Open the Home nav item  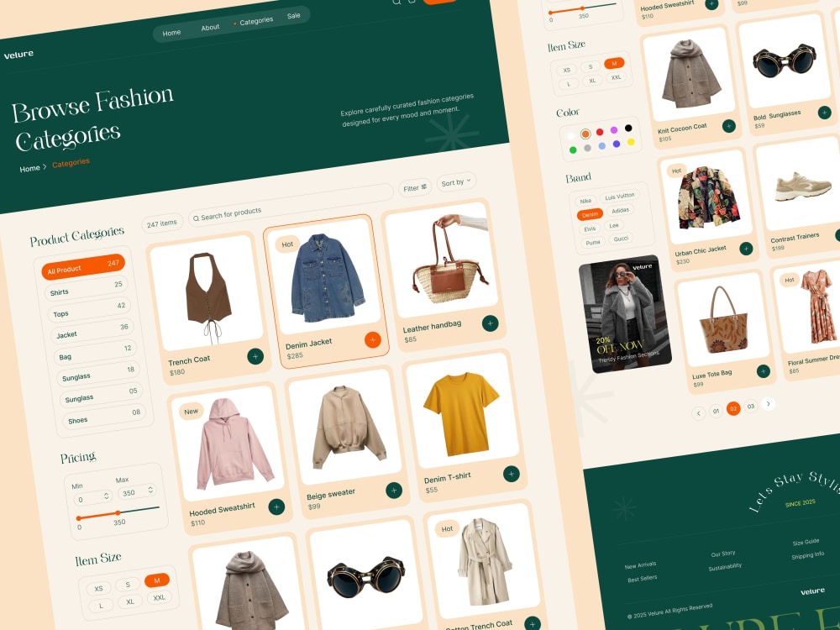(x=171, y=33)
